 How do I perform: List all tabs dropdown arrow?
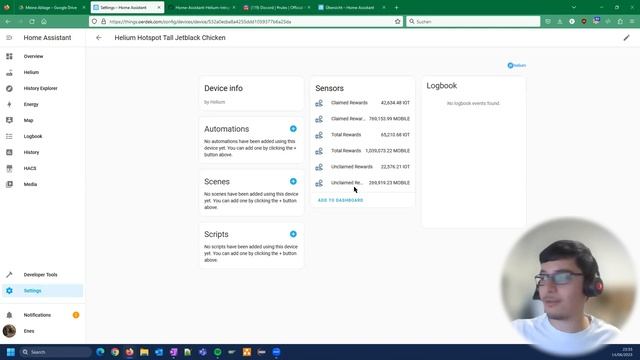(x=574, y=7)
